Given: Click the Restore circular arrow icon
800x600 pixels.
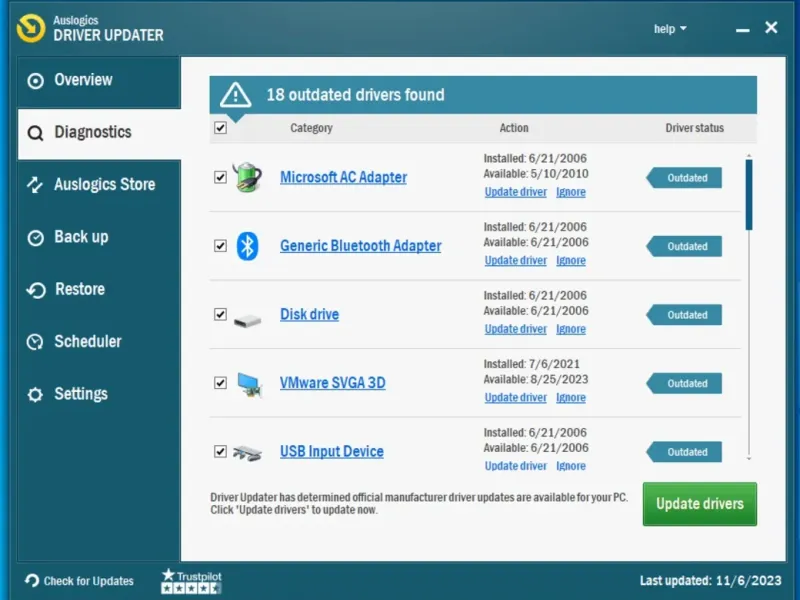Looking at the screenshot, I should point(36,290).
